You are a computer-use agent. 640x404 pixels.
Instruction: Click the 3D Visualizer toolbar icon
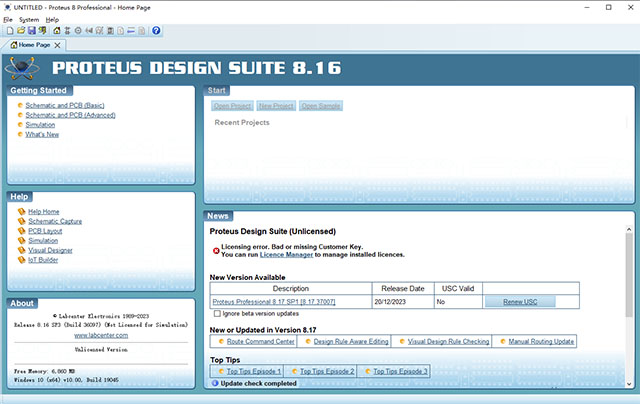coord(89,31)
